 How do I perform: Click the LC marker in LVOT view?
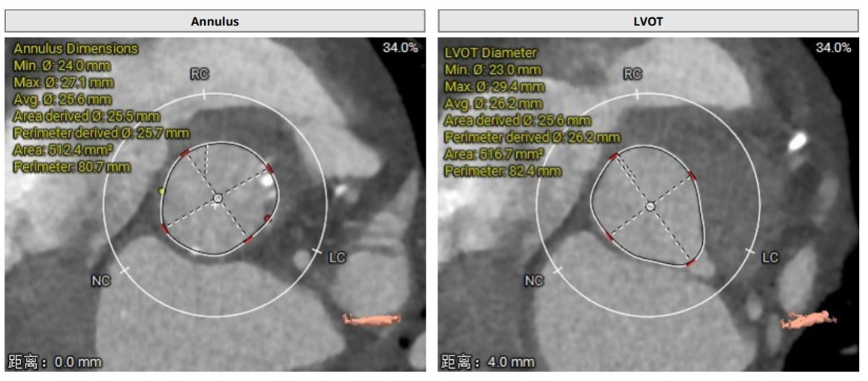[x=770, y=258]
